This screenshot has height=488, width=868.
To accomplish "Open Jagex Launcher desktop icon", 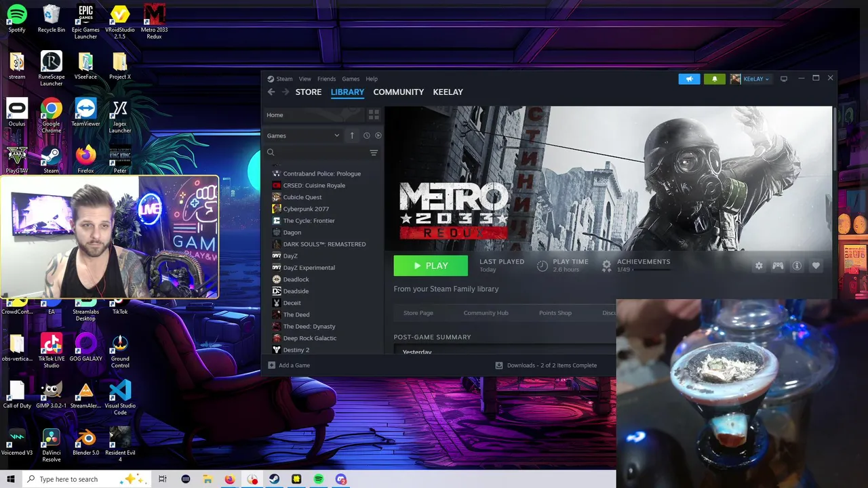I will (120, 115).
